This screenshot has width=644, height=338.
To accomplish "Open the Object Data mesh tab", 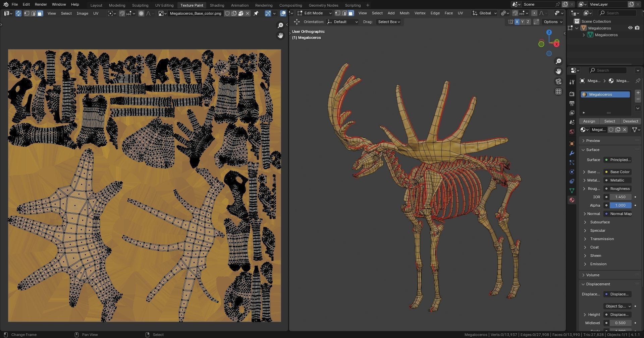I will click(572, 191).
